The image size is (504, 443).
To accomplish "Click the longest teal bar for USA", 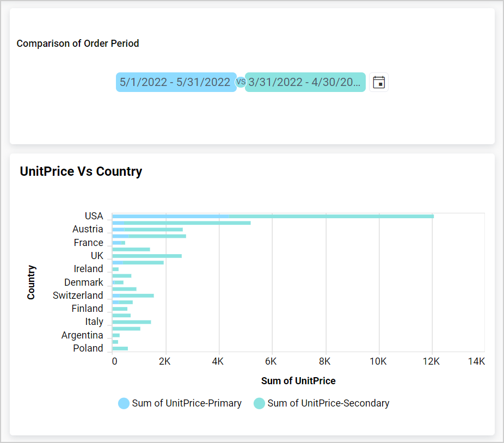I will 327,216.
